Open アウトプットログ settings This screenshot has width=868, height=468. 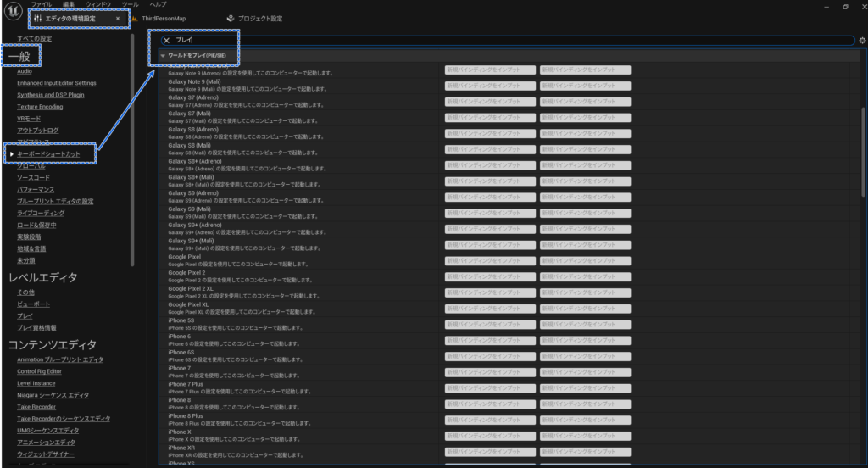[37, 131]
